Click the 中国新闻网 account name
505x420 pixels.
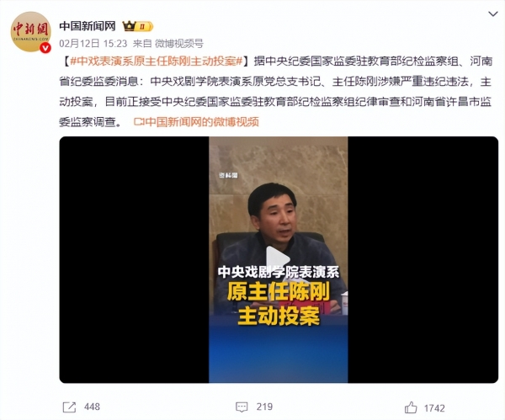pos(88,26)
